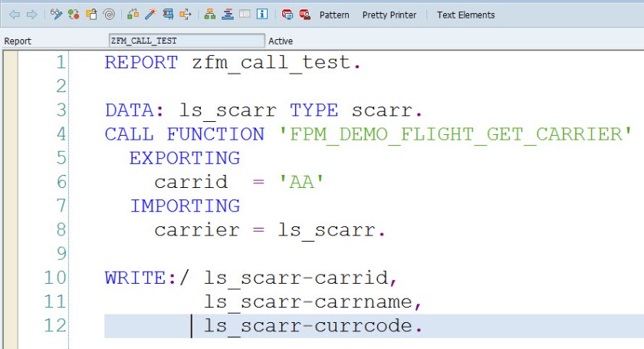Viewport: 644px width, 349px height.
Task: Click line number 12 in gutter
Action: tap(55, 325)
